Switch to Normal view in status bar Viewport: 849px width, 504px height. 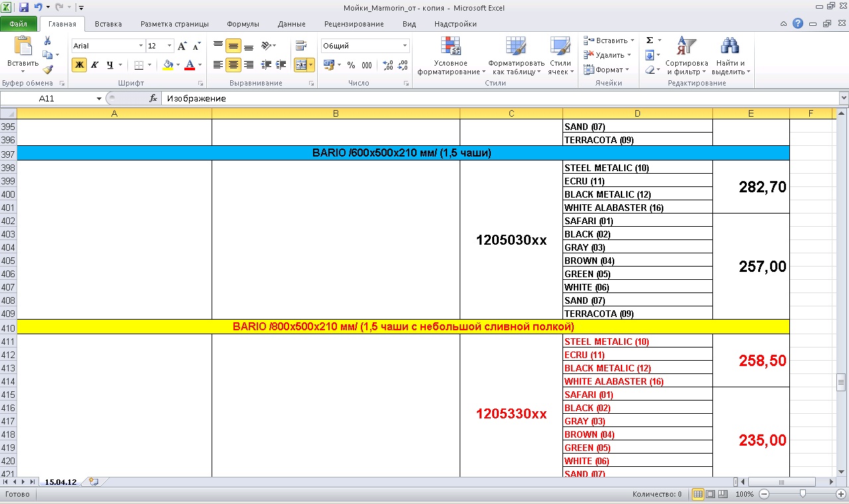(x=698, y=494)
